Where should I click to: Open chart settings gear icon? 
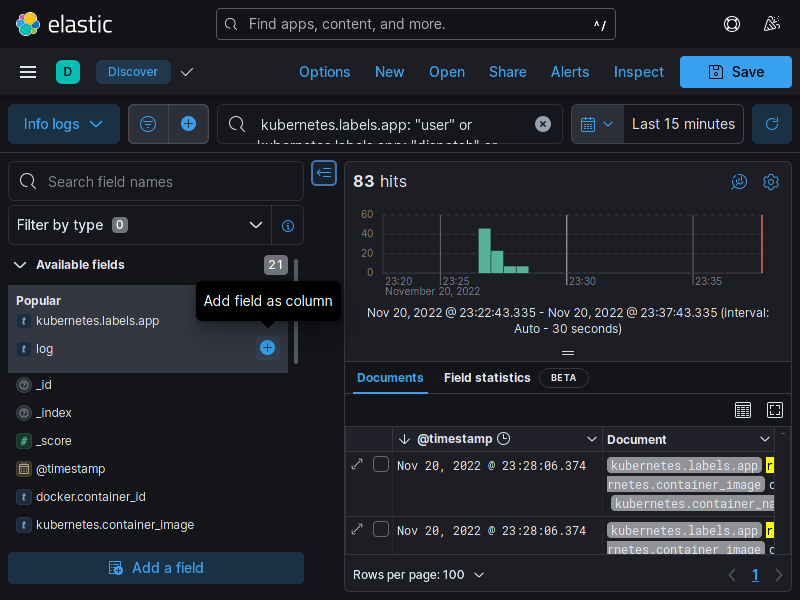[x=771, y=182]
